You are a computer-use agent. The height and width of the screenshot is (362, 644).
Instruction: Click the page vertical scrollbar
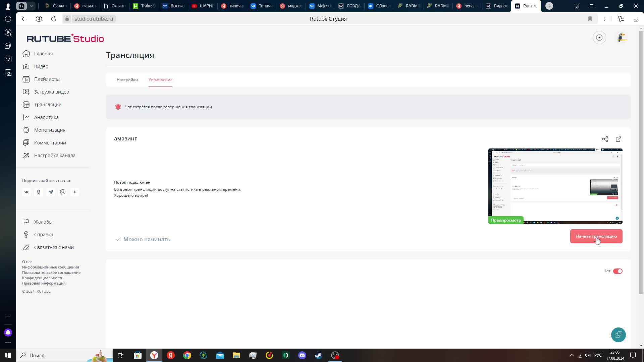[641, 161]
